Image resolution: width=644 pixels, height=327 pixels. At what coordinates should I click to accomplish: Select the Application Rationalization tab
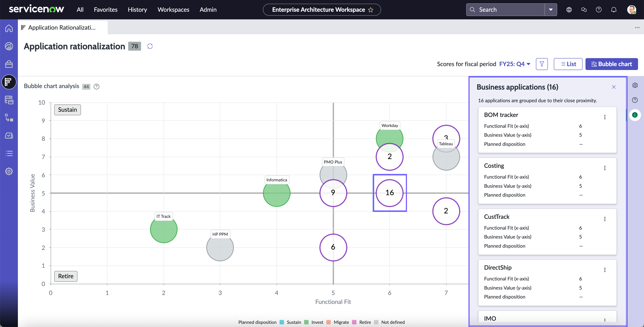(63, 28)
